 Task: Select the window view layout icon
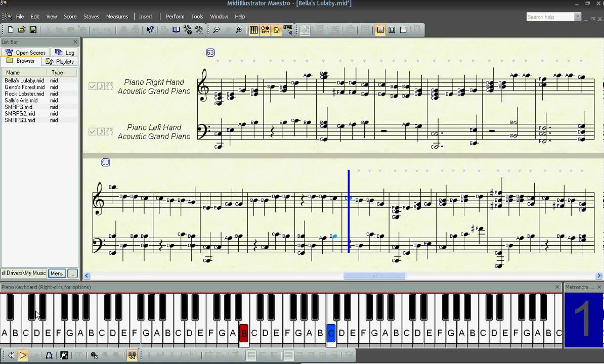pos(403,30)
